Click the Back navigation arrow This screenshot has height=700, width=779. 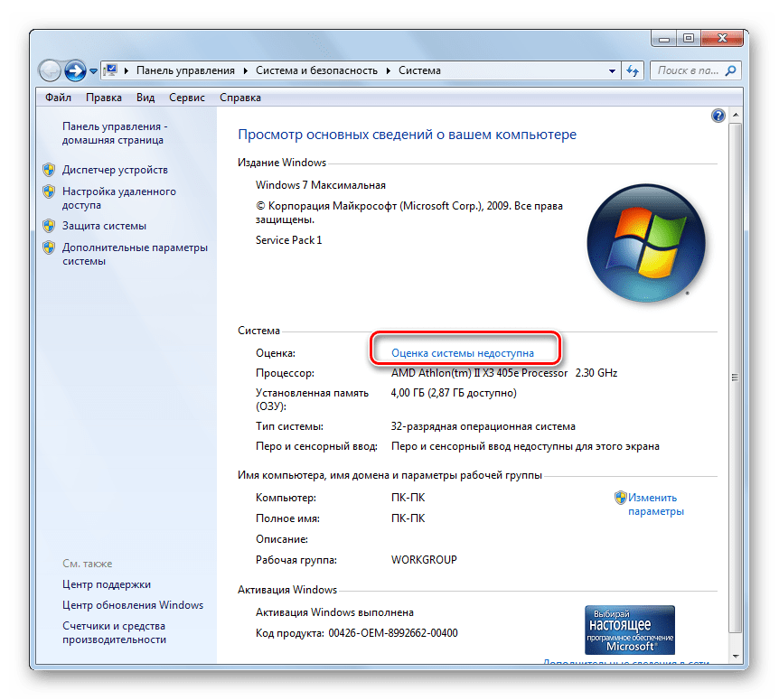click(50, 70)
